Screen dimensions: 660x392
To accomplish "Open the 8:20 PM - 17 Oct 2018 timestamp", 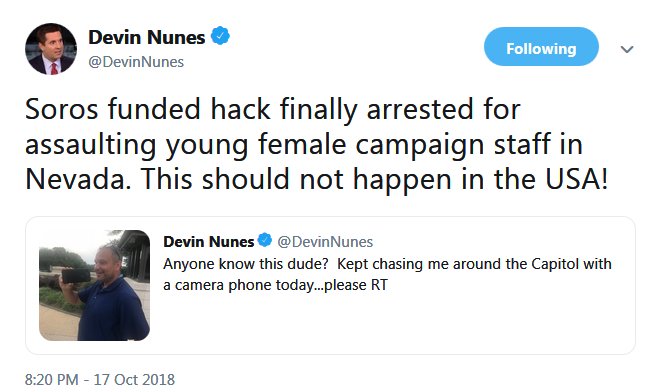I will pyautogui.click(x=100, y=379).
